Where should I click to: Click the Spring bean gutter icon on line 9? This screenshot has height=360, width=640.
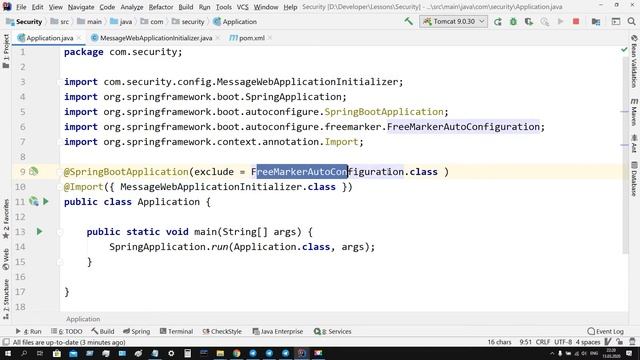(x=33, y=171)
